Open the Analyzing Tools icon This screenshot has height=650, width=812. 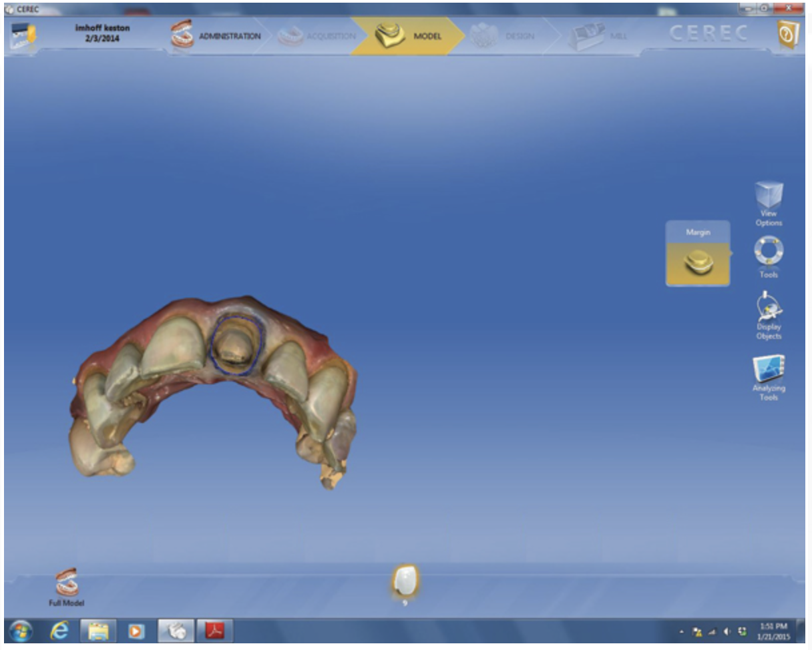(x=768, y=369)
